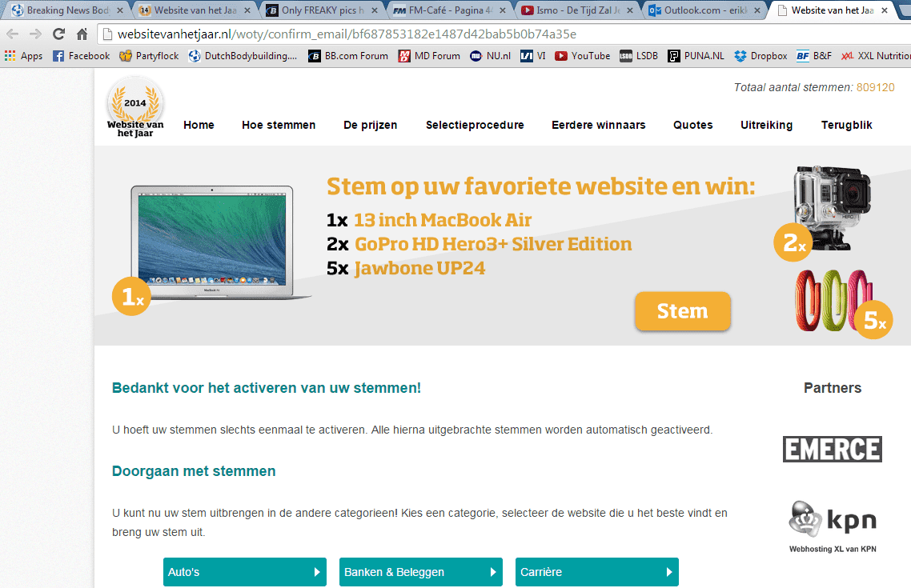Expand the Carrière category

click(596, 572)
